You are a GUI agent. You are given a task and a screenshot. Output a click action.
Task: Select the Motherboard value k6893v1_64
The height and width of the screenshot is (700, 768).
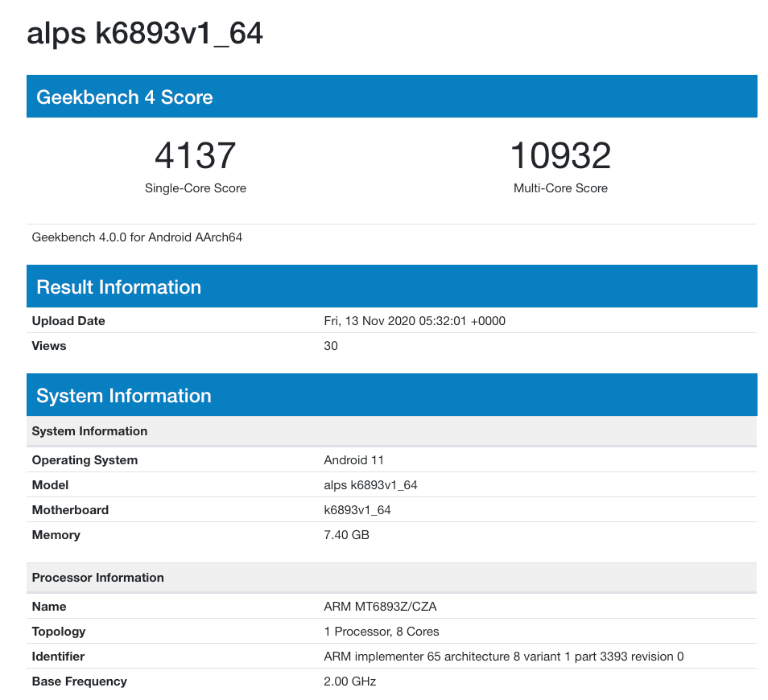pos(357,510)
